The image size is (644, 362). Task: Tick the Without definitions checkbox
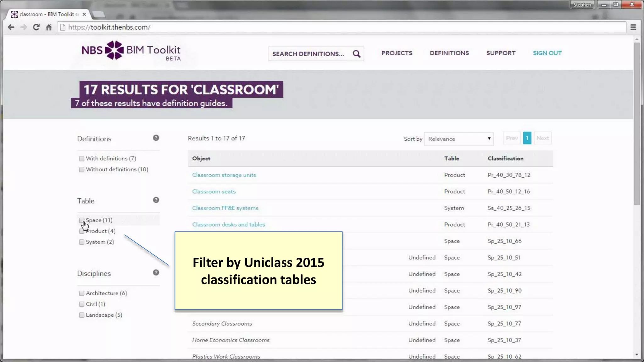point(82,170)
